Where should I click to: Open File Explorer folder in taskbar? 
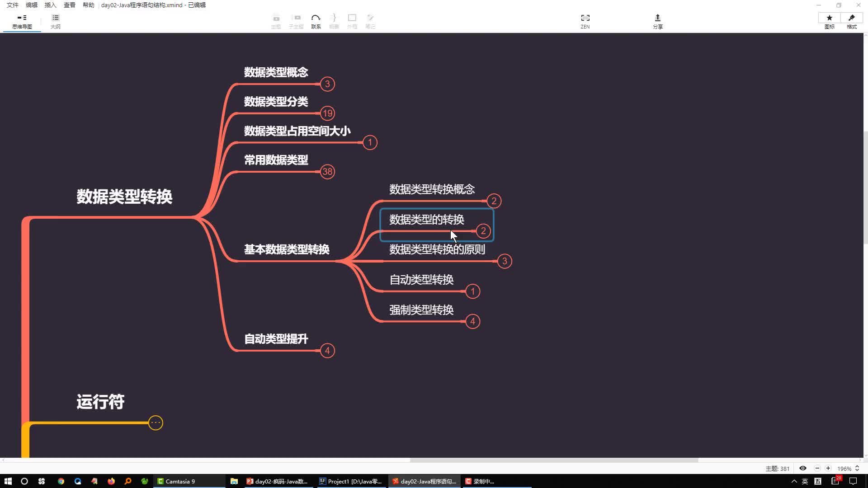pos(234,481)
